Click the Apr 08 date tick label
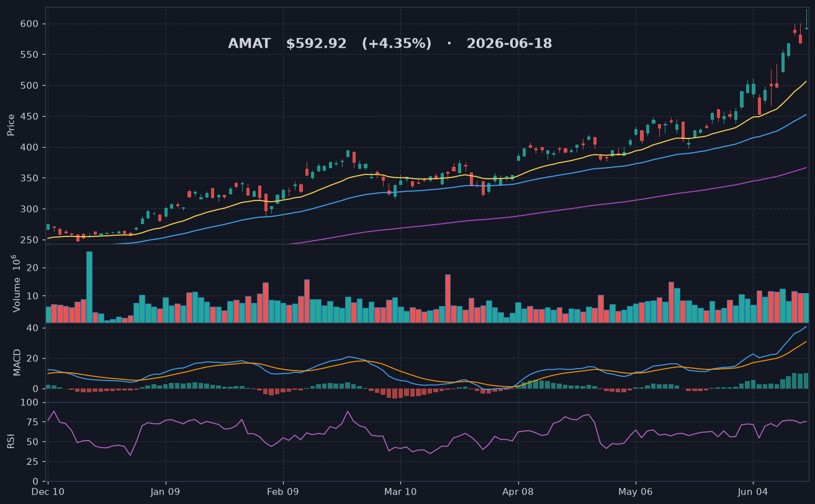This screenshot has width=815, height=504. pos(518,490)
